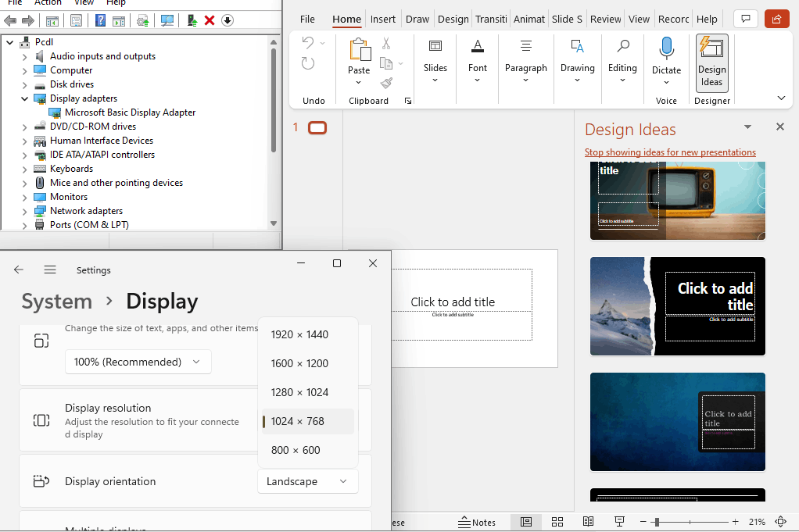The image size is (799, 532).
Task: Open the 100% (Recommended) scale dropdown
Action: click(138, 362)
